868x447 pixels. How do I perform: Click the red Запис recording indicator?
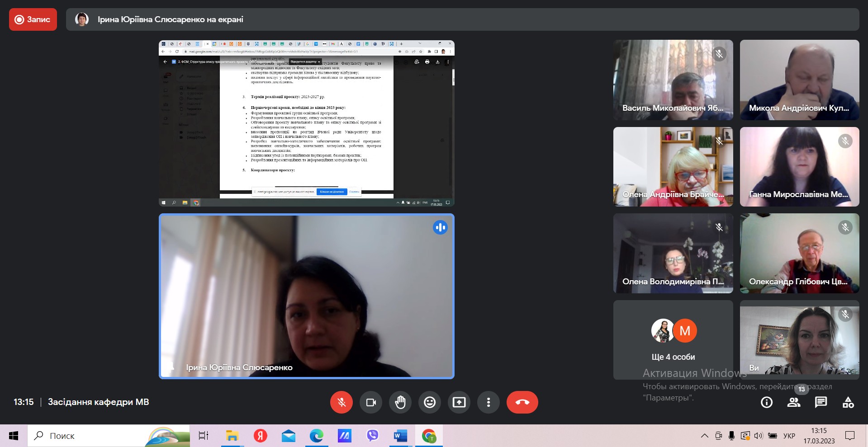tap(33, 19)
